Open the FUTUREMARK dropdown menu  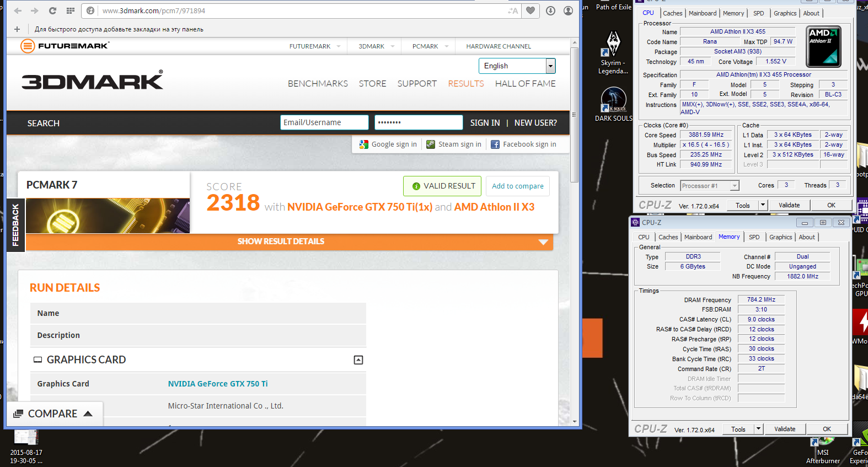click(x=315, y=46)
